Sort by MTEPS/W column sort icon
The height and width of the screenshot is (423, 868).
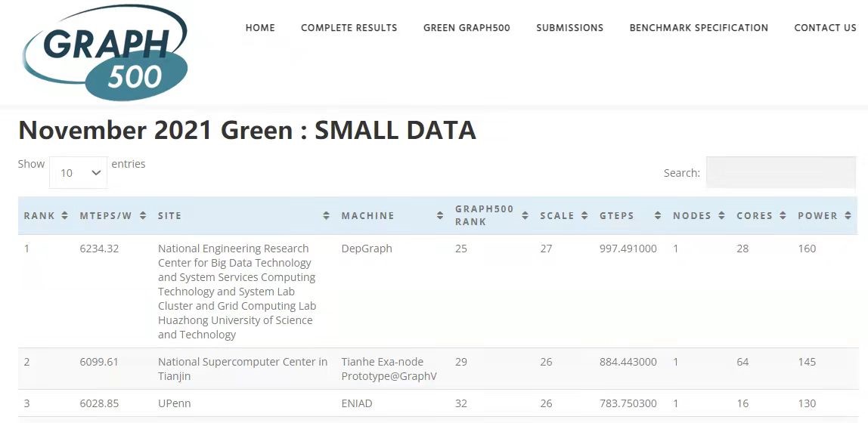(x=143, y=216)
